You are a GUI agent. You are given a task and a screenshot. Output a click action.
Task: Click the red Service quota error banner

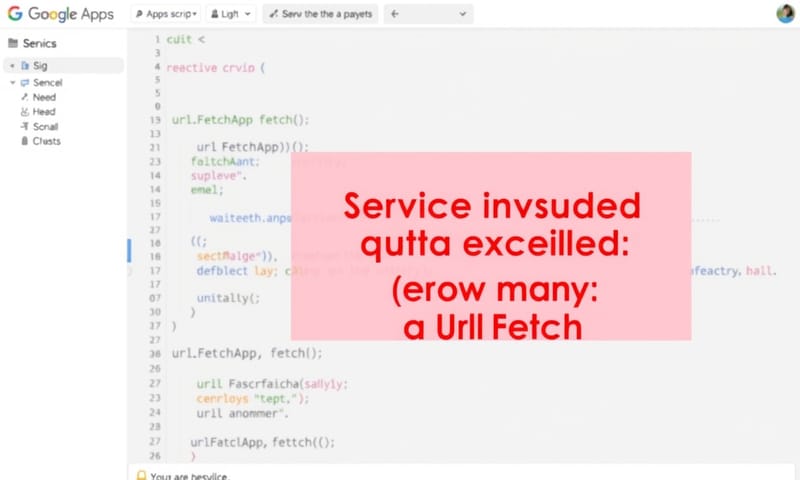click(491, 246)
